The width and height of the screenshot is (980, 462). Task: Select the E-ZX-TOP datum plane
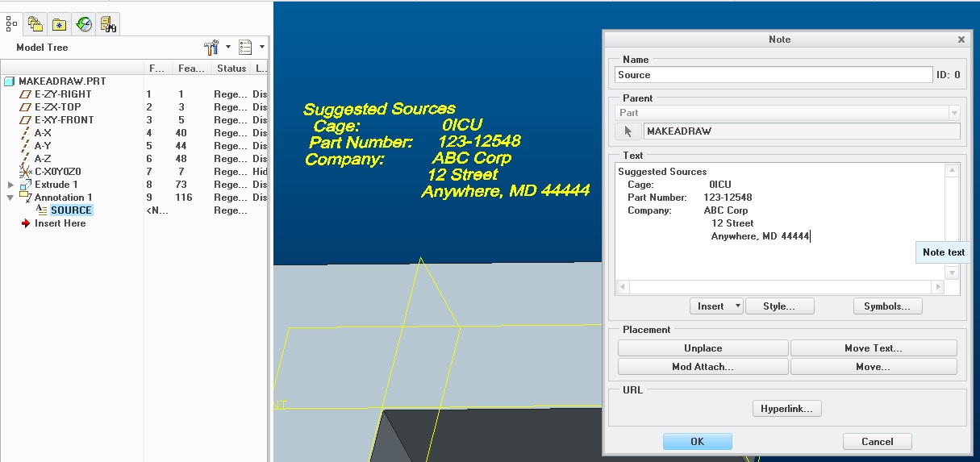click(x=57, y=107)
